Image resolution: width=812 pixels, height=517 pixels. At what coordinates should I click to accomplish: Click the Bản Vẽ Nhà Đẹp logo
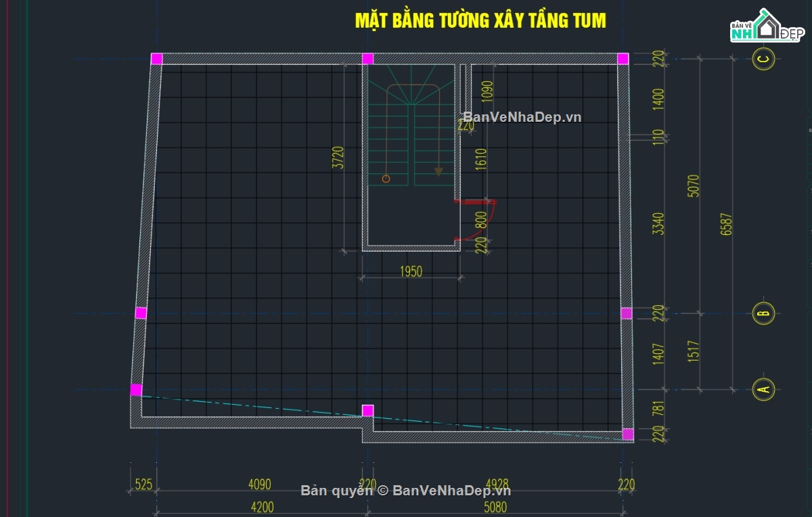(x=765, y=26)
